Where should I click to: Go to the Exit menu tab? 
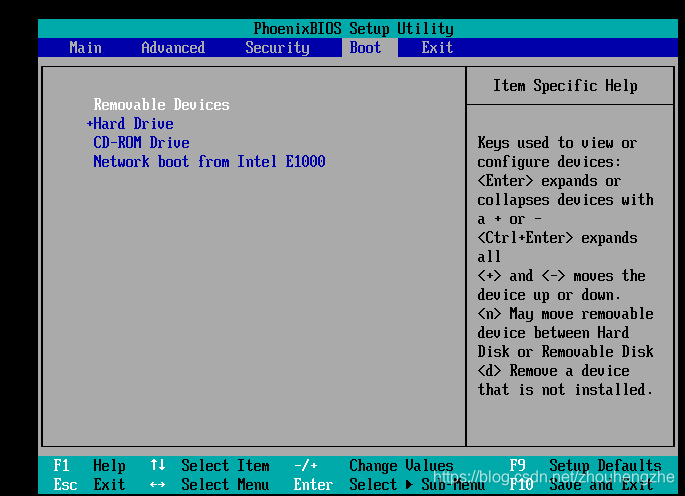pyautogui.click(x=437, y=48)
